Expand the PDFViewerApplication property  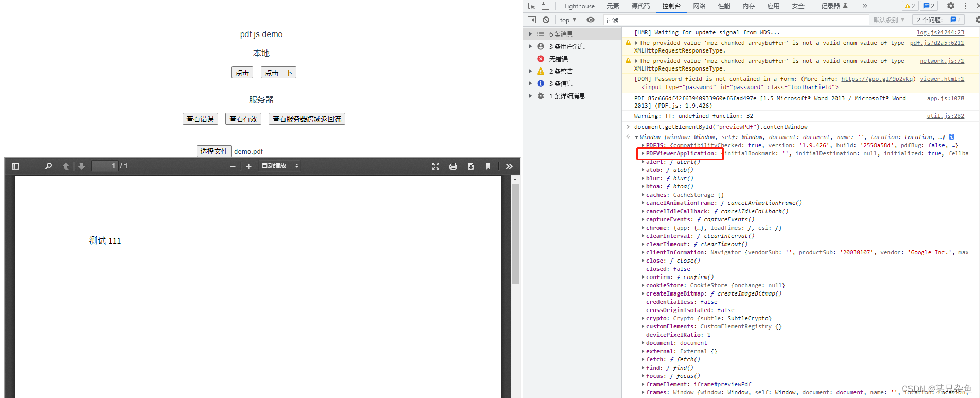click(x=643, y=153)
